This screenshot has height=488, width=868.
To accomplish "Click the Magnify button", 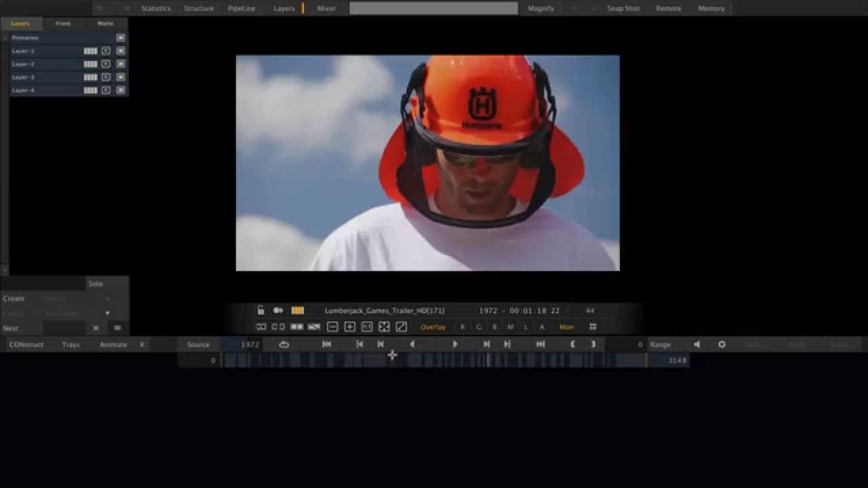I will point(540,8).
